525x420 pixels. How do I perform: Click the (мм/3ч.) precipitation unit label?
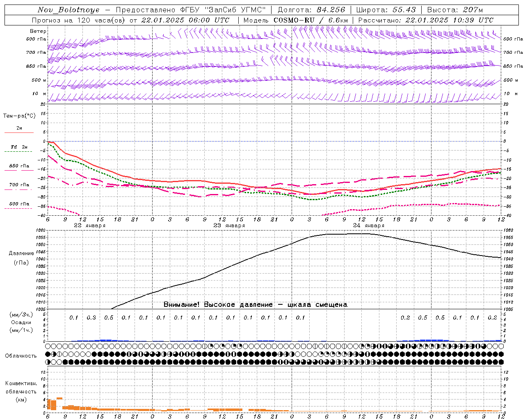(x=21, y=315)
